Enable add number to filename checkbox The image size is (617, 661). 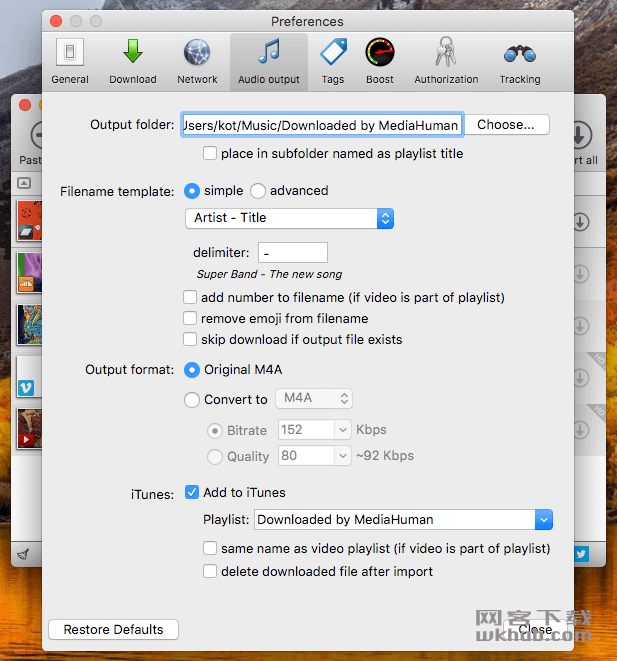pyautogui.click(x=190, y=297)
